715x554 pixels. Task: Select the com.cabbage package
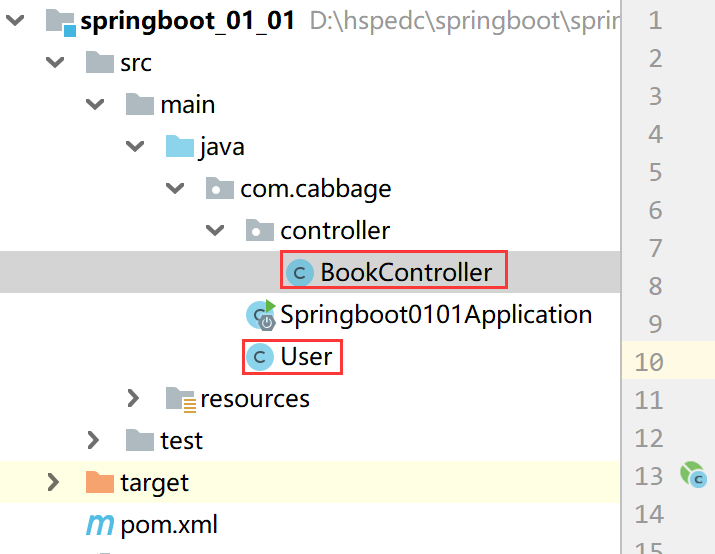(315, 189)
